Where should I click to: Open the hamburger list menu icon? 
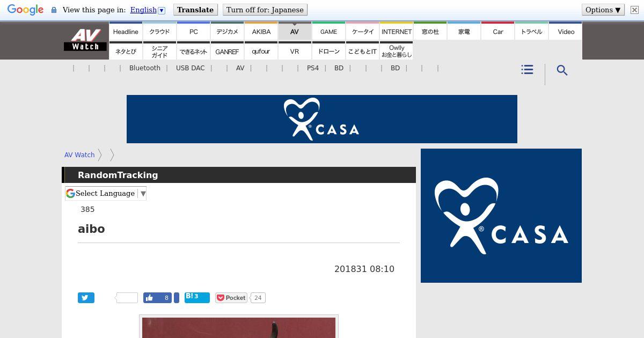[527, 70]
